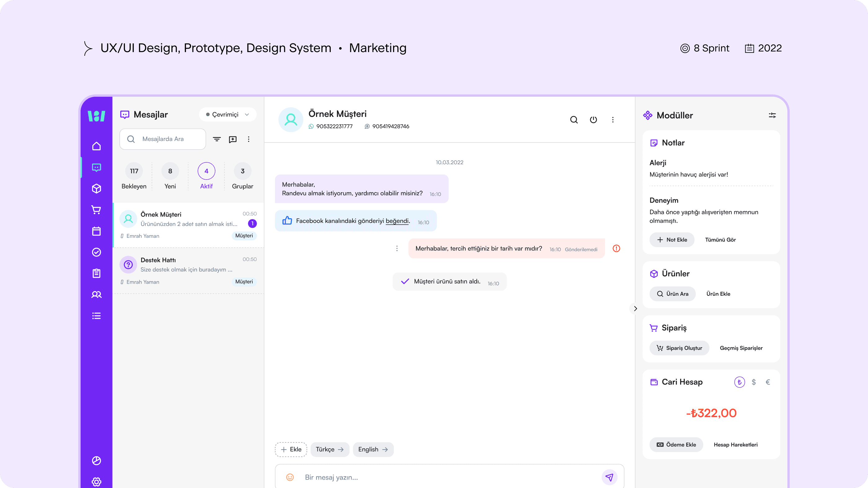This screenshot has width=868, height=488.
Task: Select Turkish lira currency toggle
Action: point(739,382)
